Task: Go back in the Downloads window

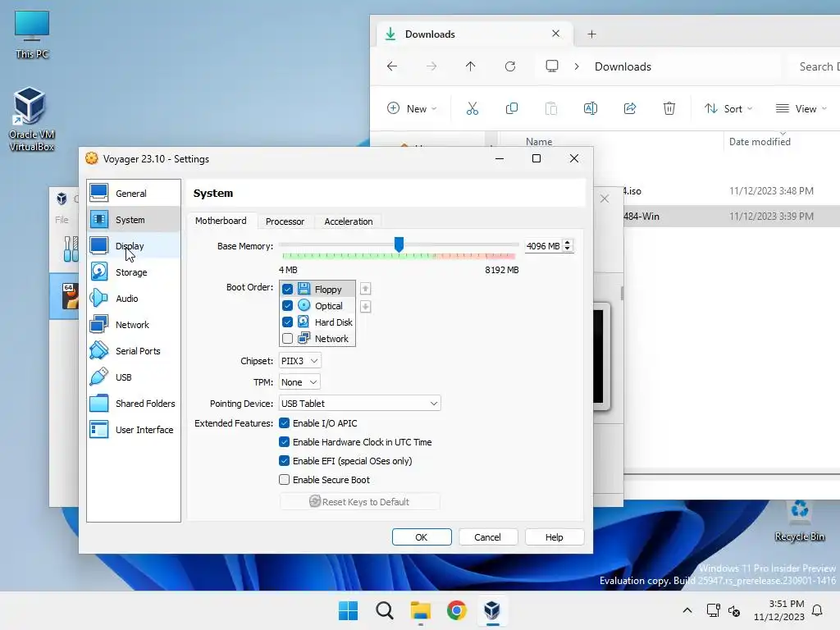Action: 392,66
